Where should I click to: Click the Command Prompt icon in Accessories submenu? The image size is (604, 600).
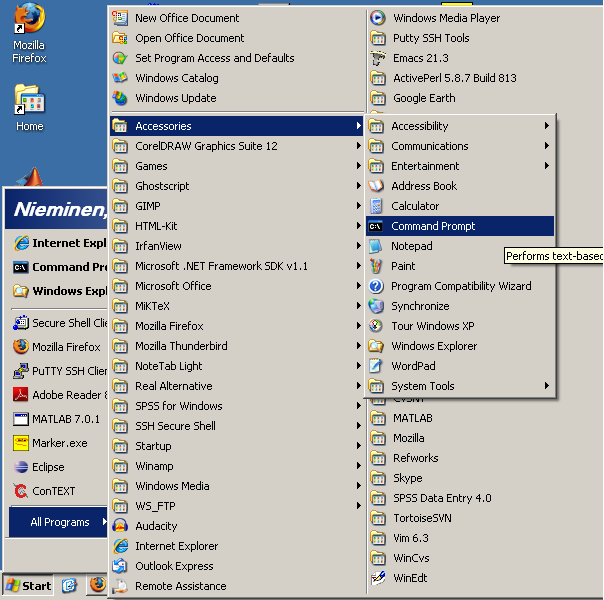376,226
